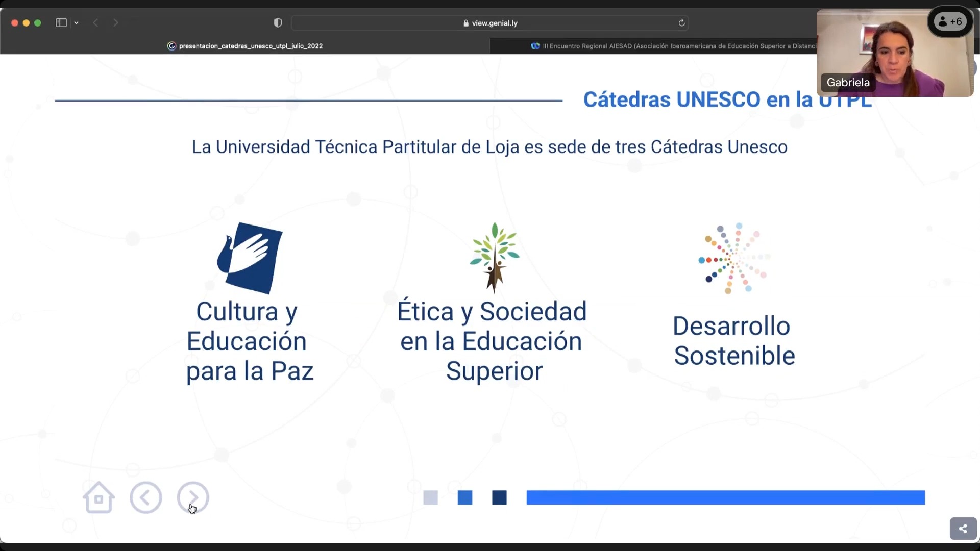Open the +6 participants indicator
The image size is (980, 551).
(950, 21)
